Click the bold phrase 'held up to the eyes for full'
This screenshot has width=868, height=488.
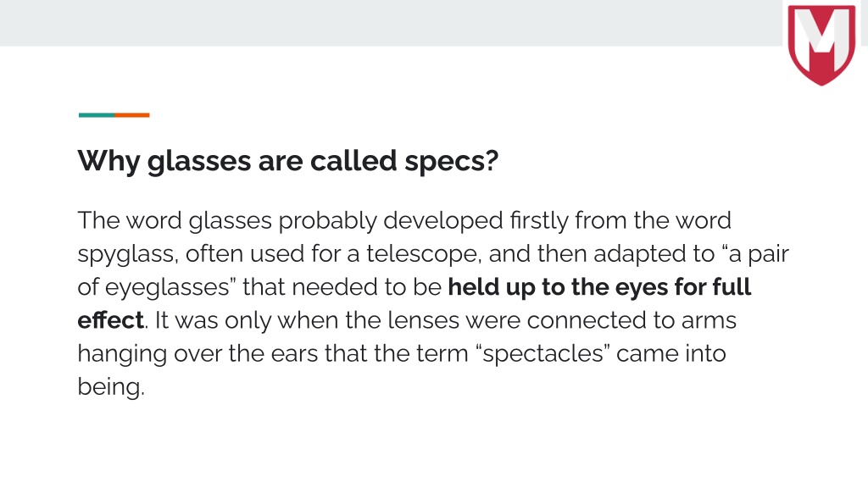(599, 287)
